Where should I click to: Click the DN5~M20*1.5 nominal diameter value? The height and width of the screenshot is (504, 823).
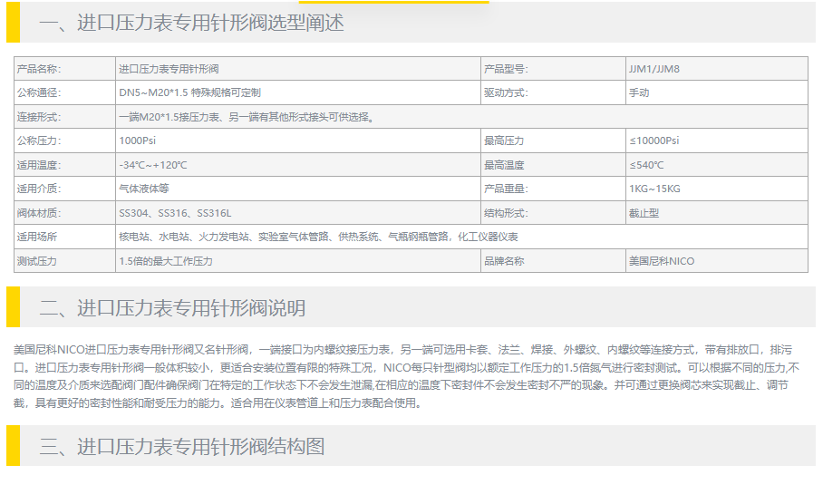pyautogui.click(x=189, y=92)
